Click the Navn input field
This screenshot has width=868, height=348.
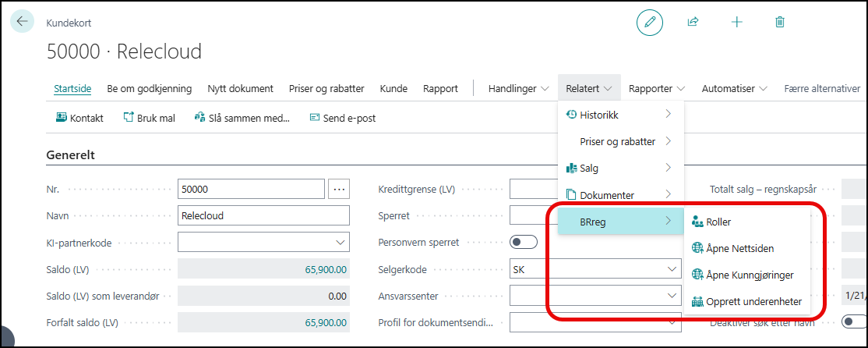[263, 215]
